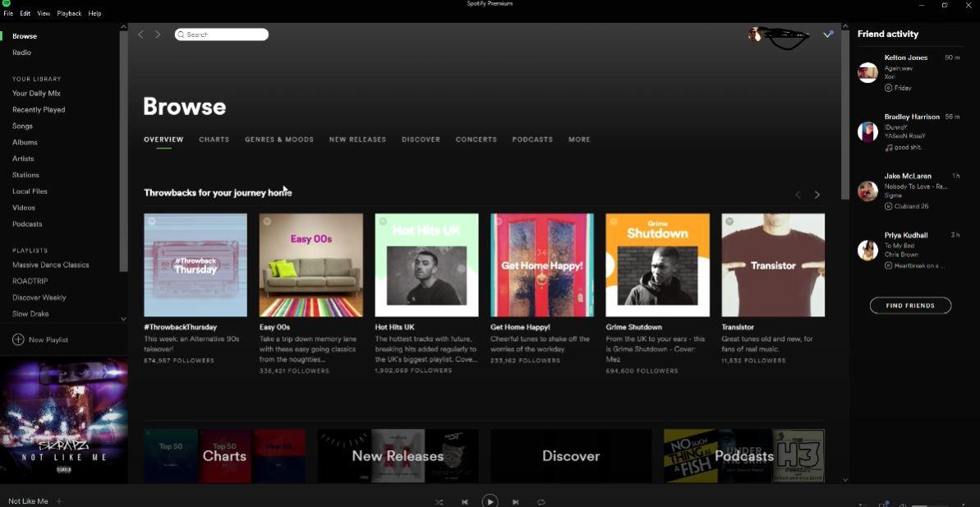Viewport: 980px width, 507px height.
Task: Expand playlists list with sidebar down chevron
Action: point(123,319)
